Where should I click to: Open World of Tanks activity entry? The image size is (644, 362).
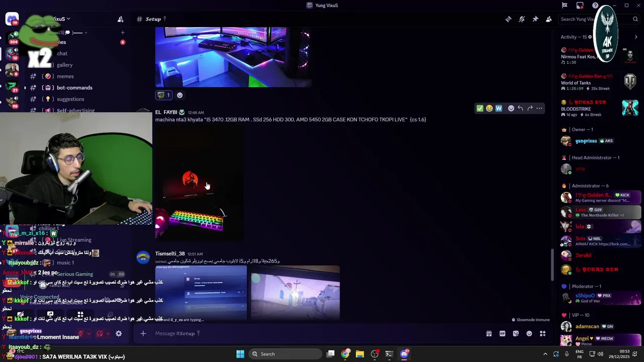click(x=600, y=82)
